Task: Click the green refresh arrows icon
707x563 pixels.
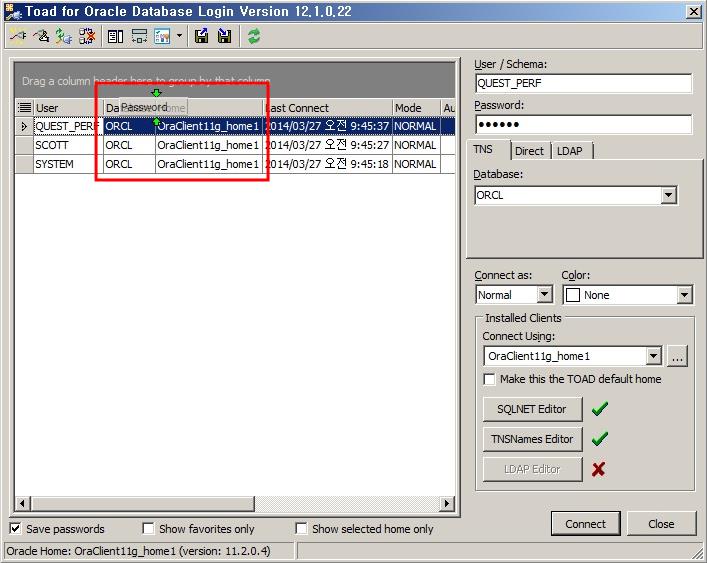Action: 254,36
